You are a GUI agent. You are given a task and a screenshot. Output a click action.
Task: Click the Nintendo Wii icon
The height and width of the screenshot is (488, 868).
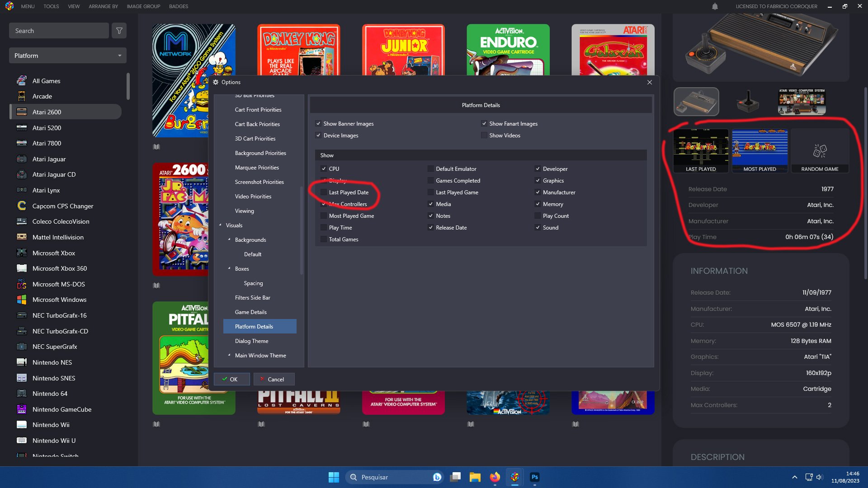pos(21,425)
